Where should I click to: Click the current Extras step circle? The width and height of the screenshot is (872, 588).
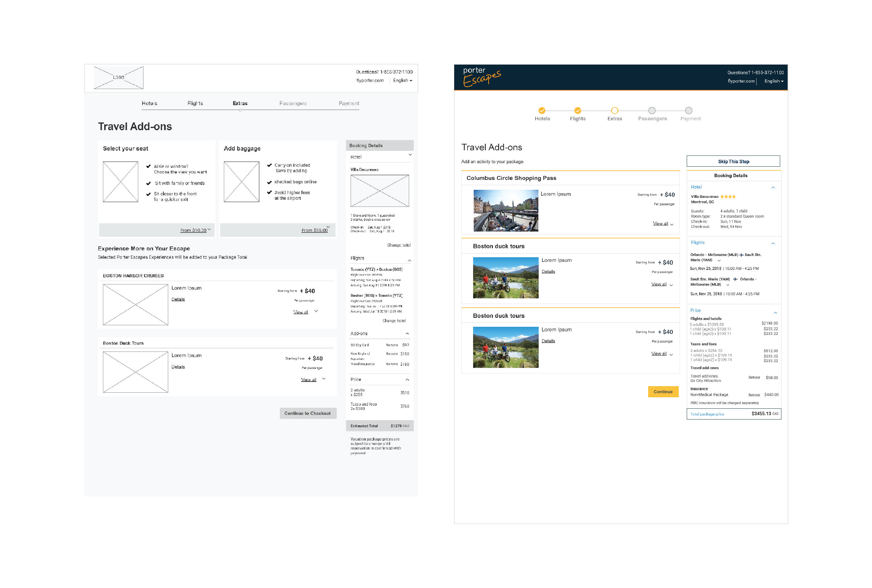click(x=614, y=111)
